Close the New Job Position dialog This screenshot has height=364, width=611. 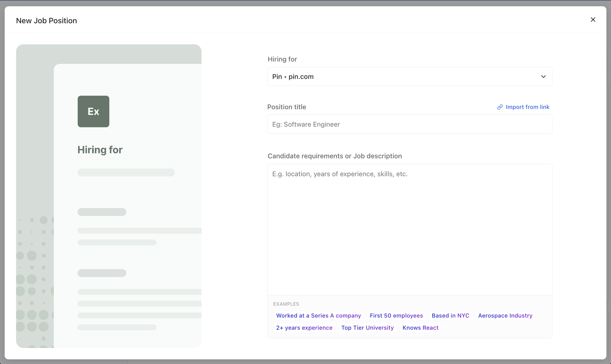(593, 20)
